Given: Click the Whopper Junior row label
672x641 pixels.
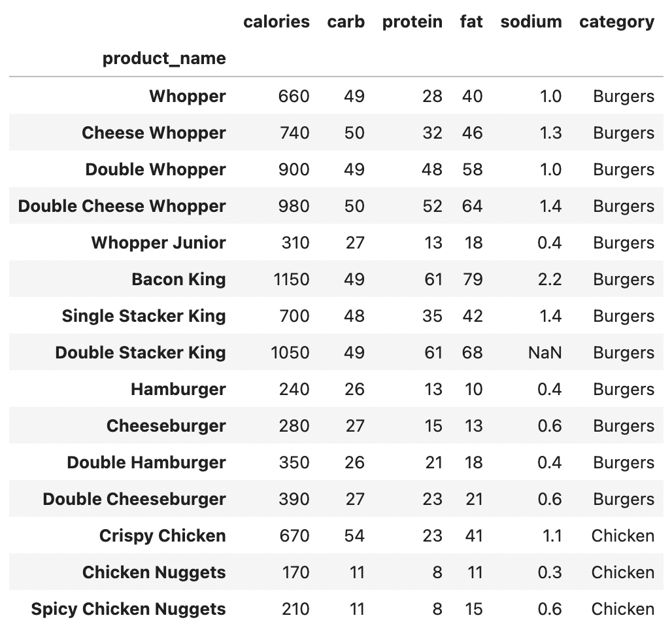Looking at the screenshot, I should pyautogui.click(x=159, y=243).
